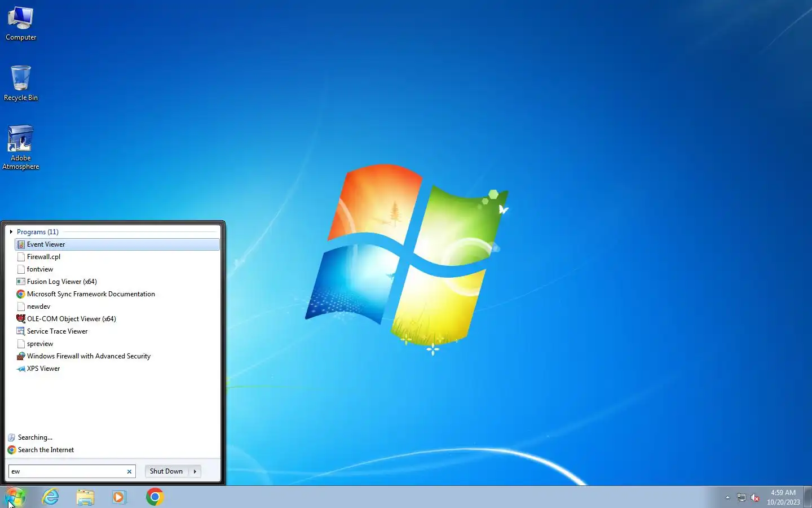Collapse the Programs (11) results group
This screenshot has width=812, height=508.
[x=11, y=232]
